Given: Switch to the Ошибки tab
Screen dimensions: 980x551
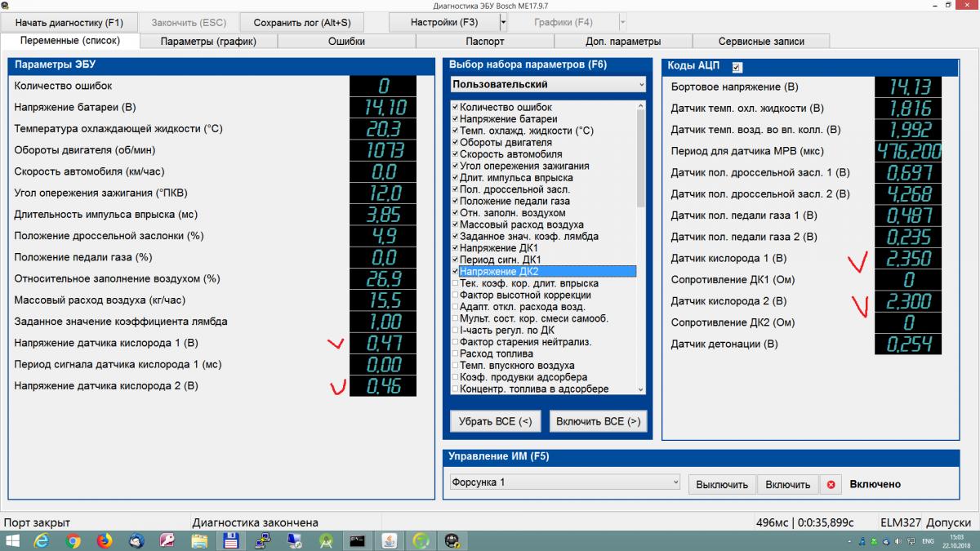Looking at the screenshot, I should coord(346,41).
